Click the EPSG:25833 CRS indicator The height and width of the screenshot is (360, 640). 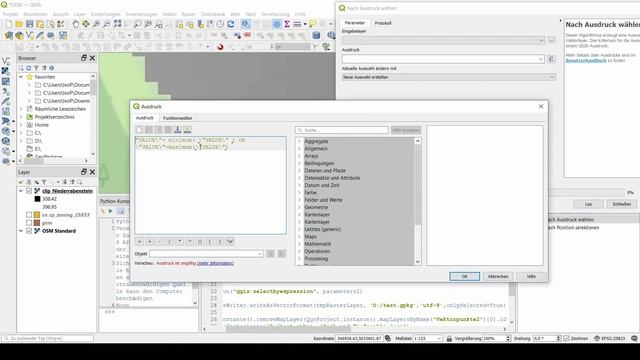tap(609, 338)
